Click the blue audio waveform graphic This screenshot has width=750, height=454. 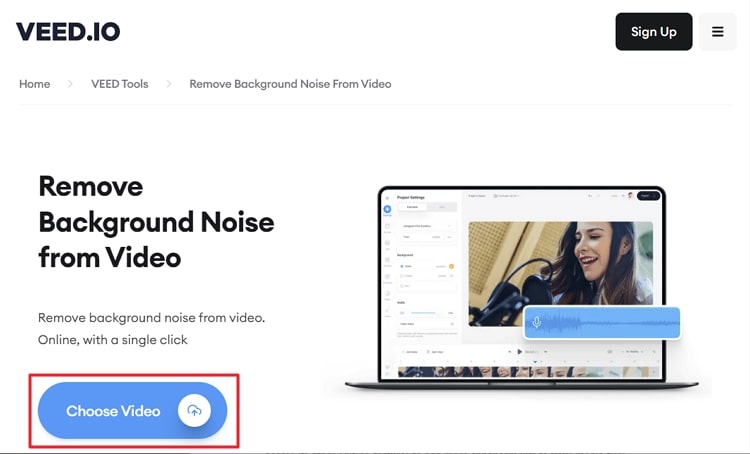click(602, 323)
